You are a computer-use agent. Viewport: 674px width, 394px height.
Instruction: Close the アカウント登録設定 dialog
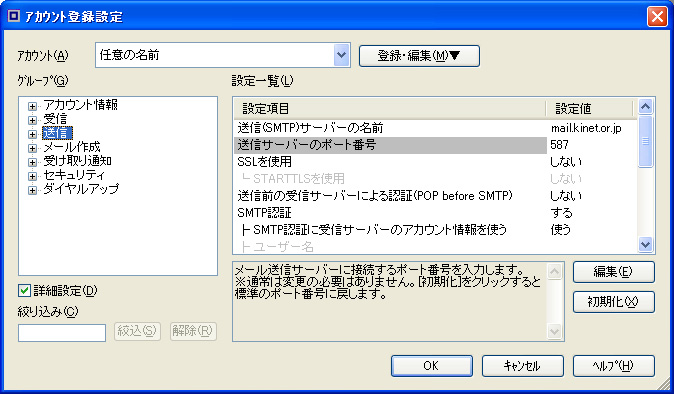click(x=657, y=17)
